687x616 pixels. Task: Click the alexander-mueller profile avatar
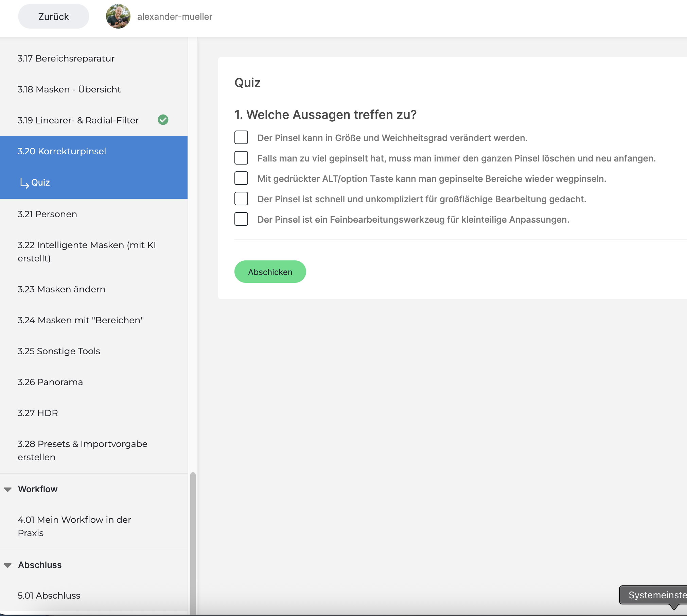pyautogui.click(x=118, y=16)
